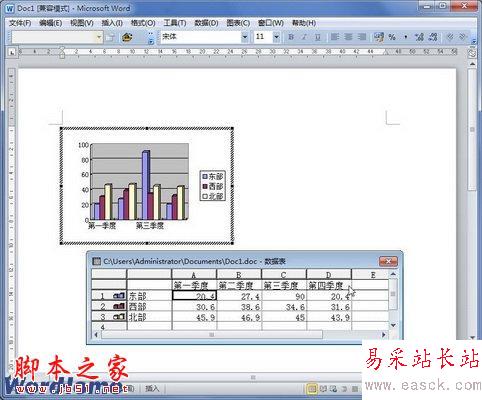This screenshot has width=482, height=400.
Task: Click the 北部 series icon in row 3
Action: pyautogui.click(x=119, y=317)
